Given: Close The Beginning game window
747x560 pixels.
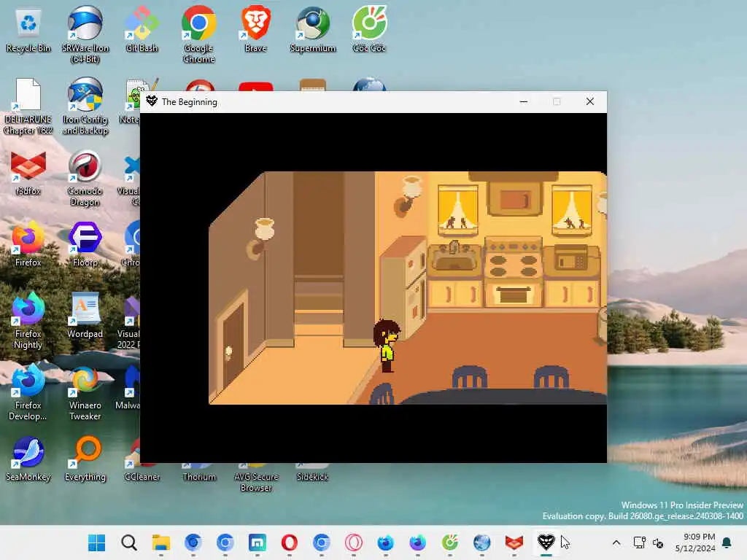Looking at the screenshot, I should click(589, 101).
